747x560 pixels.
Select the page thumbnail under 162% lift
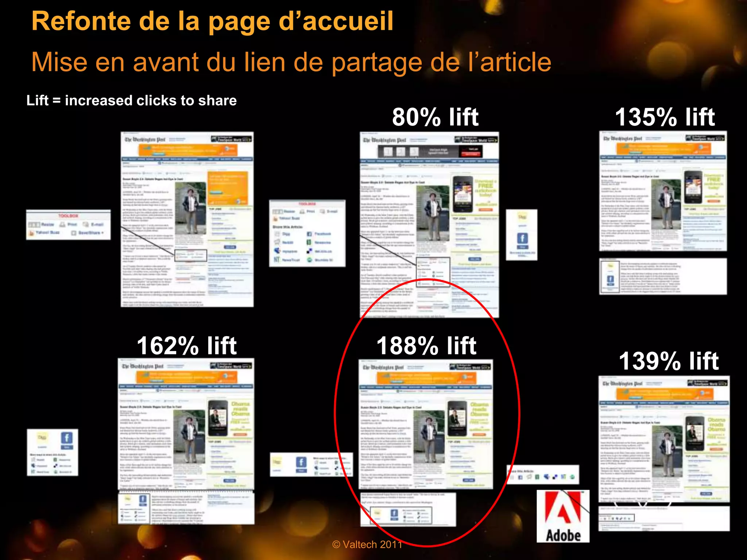pos(186,424)
